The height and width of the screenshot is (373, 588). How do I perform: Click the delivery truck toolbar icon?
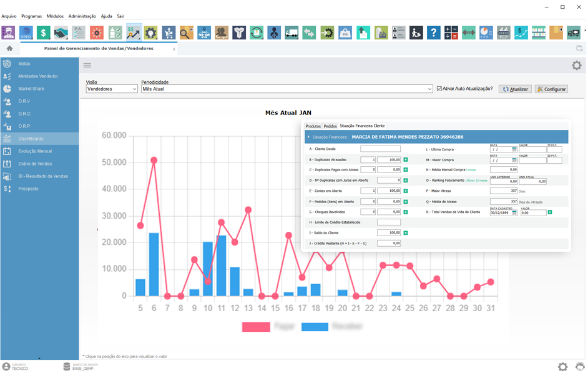pyautogui.click(x=292, y=32)
